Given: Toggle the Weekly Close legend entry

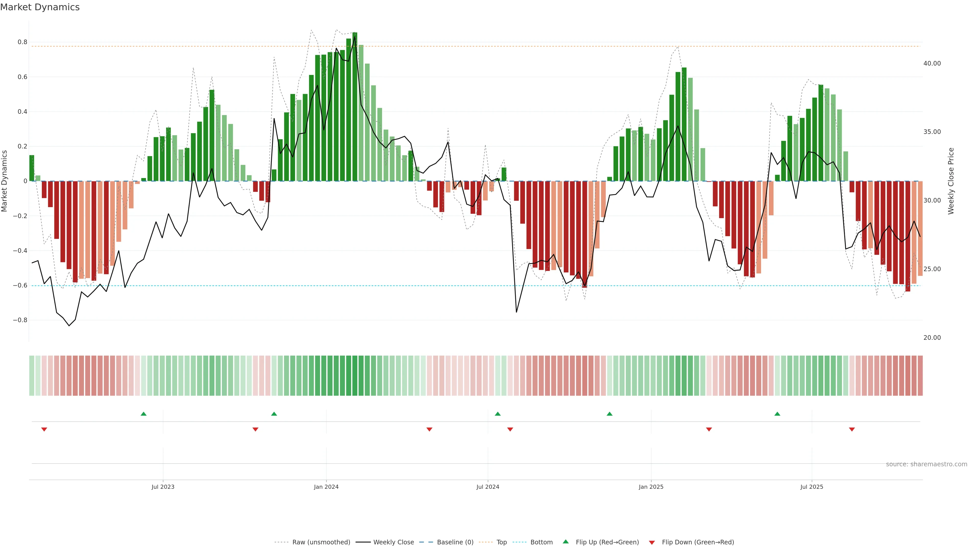Looking at the screenshot, I should pyautogui.click(x=393, y=542).
